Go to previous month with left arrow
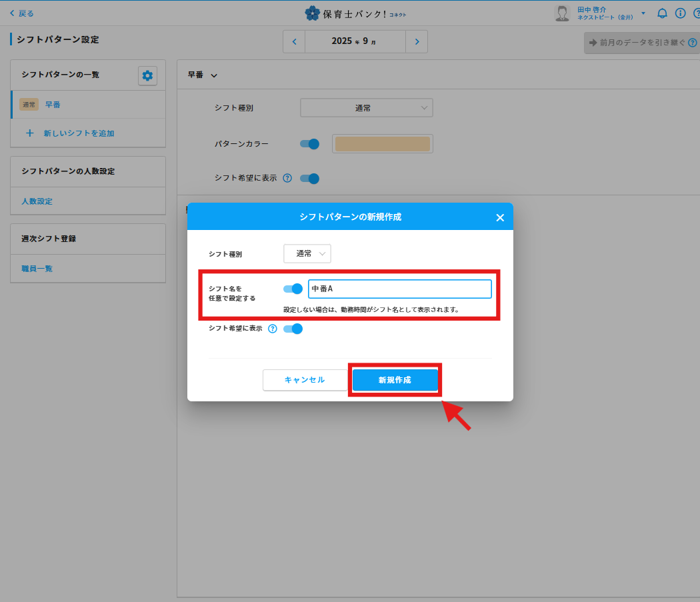700x602 pixels. (294, 41)
